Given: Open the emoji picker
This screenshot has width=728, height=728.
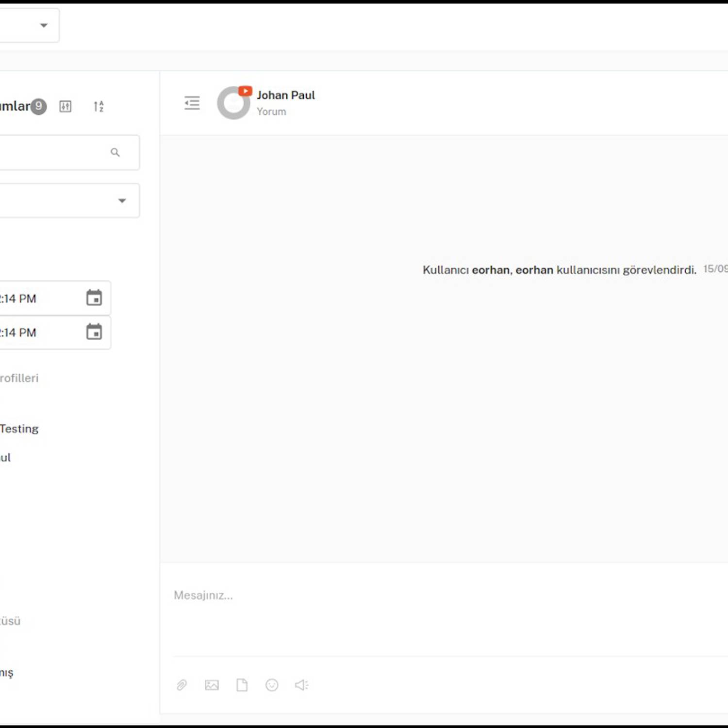Looking at the screenshot, I should tap(272, 685).
